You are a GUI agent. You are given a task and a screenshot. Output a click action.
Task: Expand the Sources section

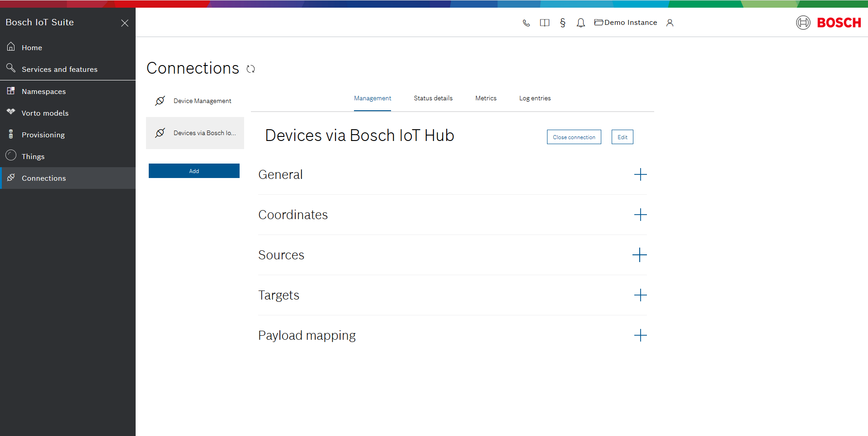[640, 255]
